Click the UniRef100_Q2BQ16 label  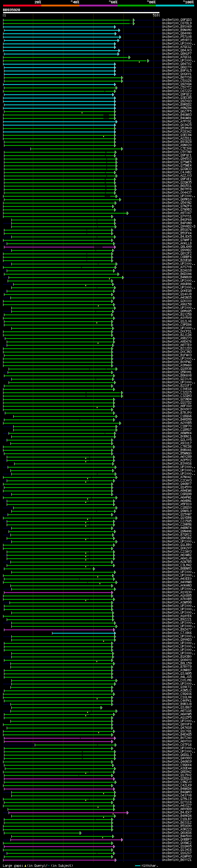click(177, 779)
